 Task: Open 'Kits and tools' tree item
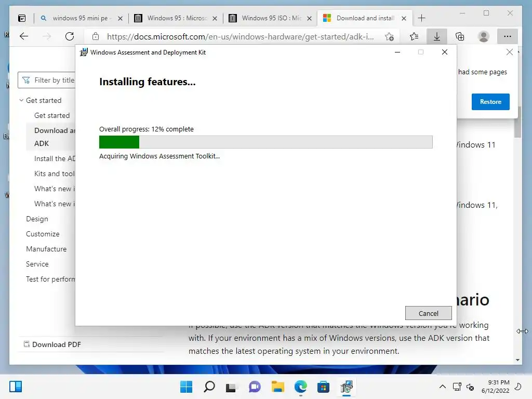point(54,174)
